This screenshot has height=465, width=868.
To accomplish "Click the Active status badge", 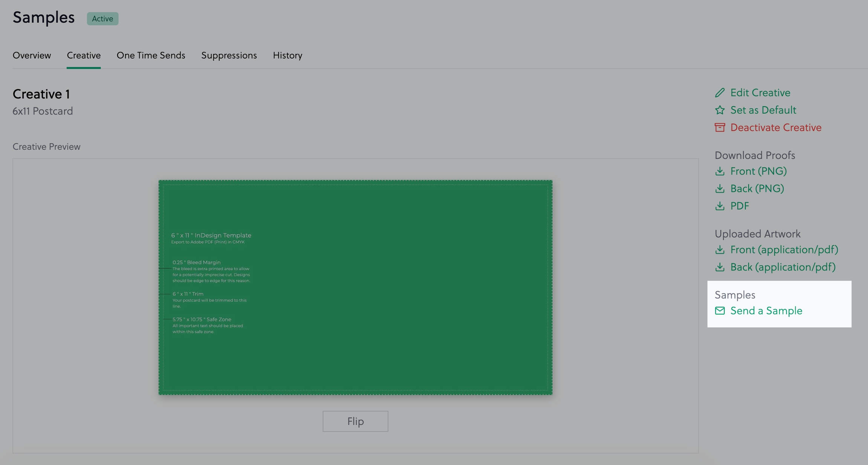I will (102, 19).
